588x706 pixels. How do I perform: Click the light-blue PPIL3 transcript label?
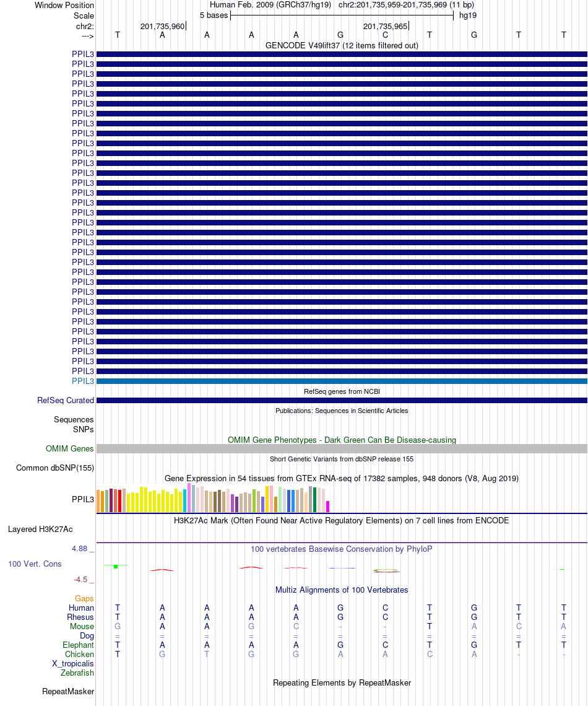point(83,381)
